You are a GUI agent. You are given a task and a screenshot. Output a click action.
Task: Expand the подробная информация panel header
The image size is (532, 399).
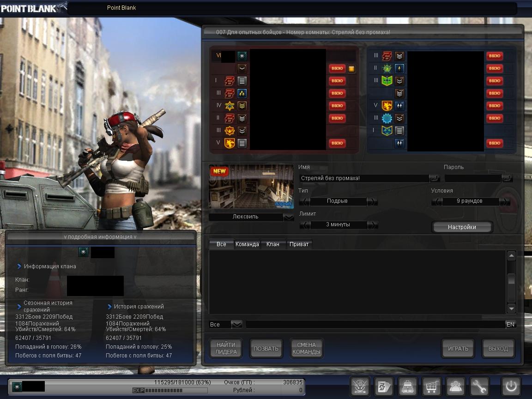click(100, 237)
